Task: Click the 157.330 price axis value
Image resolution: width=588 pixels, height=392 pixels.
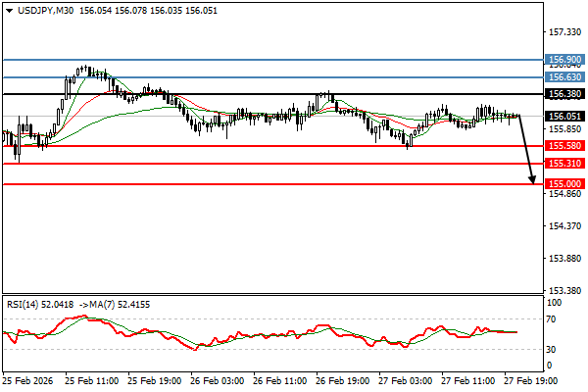Action: point(565,30)
